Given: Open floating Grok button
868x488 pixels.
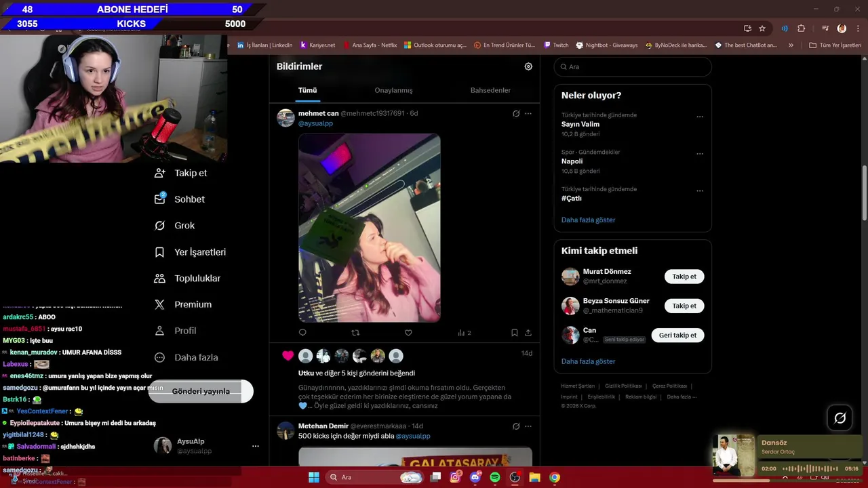Looking at the screenshot, I should coord(840,418).
